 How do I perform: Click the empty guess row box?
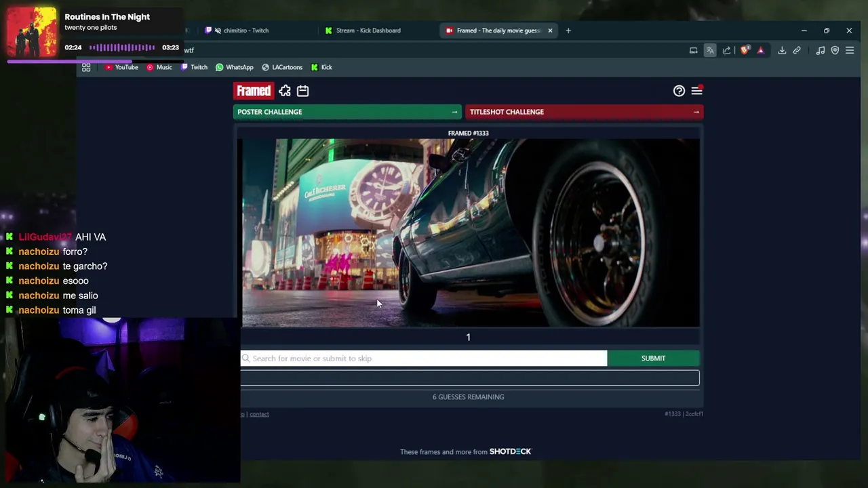pyautogui.click(x=470, y=378)
